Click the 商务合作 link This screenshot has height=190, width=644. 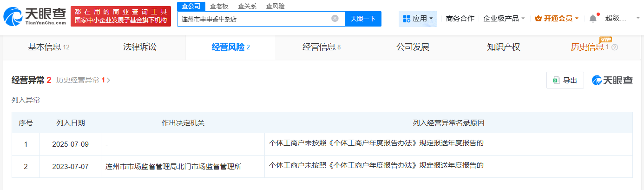pos(460,19)
